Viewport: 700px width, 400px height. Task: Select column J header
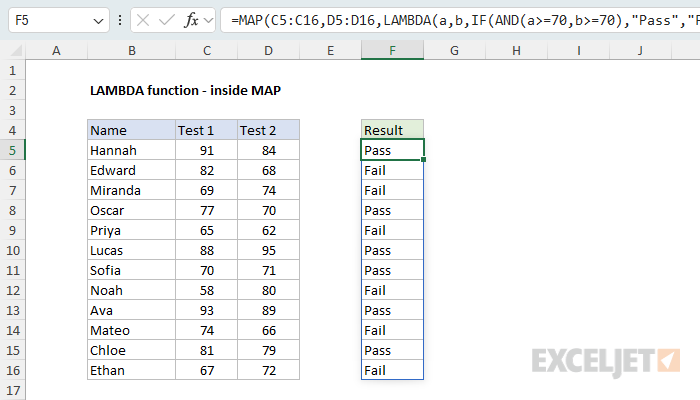click(x=640, y=50)
